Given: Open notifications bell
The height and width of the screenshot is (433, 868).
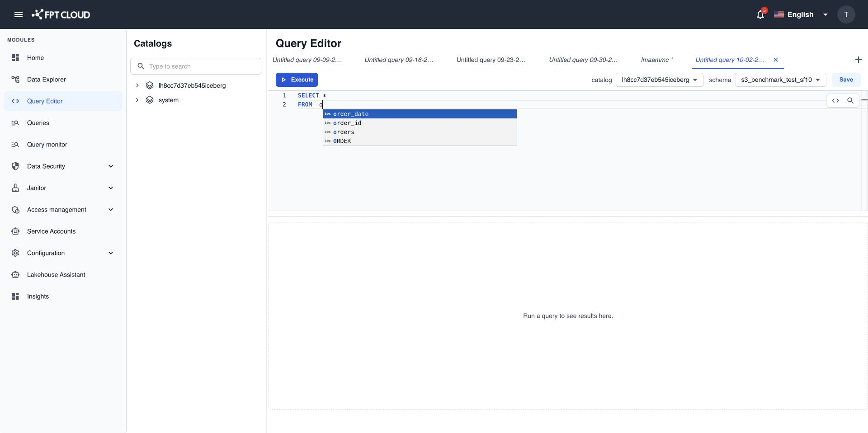Looking at the screenshot, I should pyautogui.click(x=760, y=14).
